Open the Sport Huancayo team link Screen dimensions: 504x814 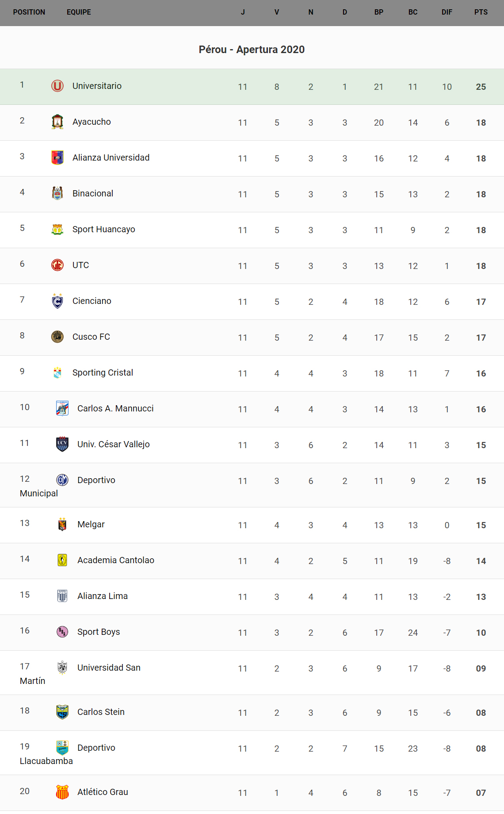[103, 229]
